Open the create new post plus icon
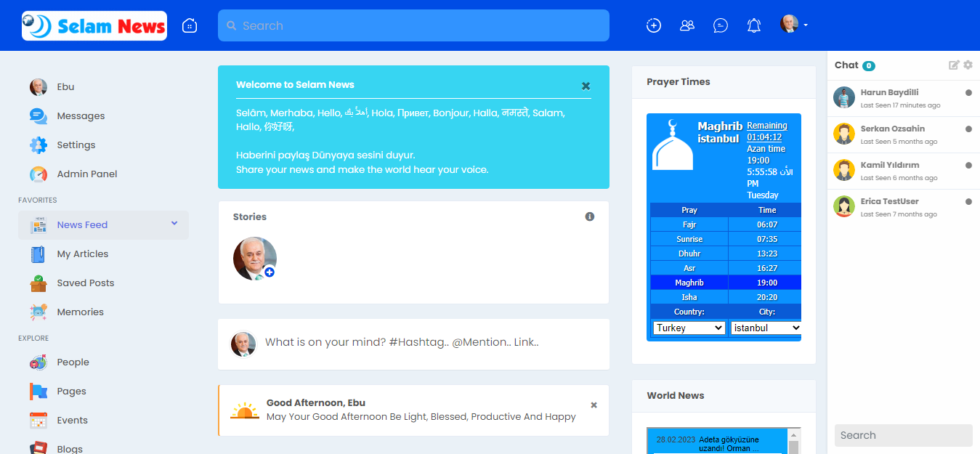 (653, 25)
